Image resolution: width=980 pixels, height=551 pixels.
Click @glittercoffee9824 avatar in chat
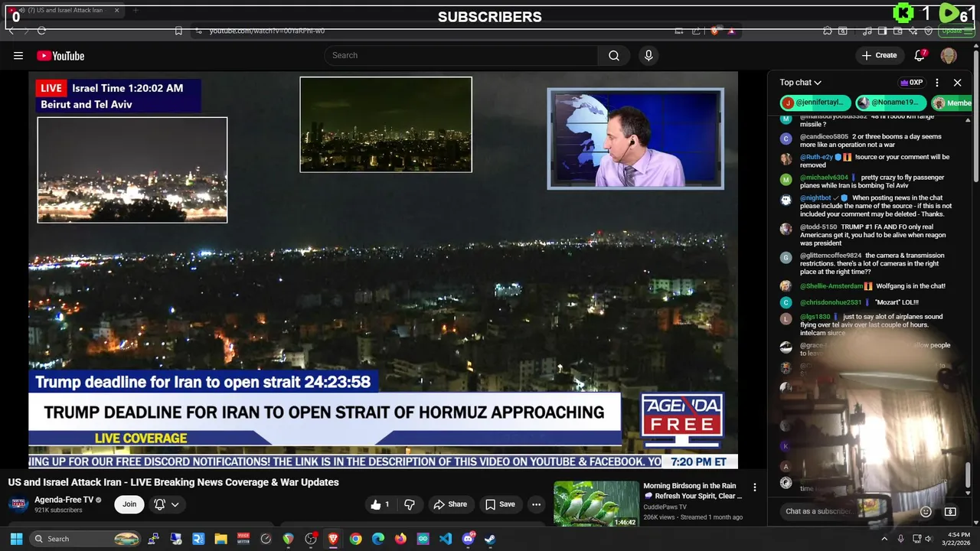pos(786,258)
